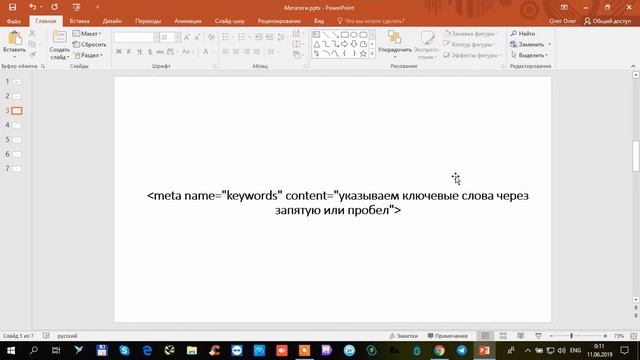Toggle Bold (Ж) formatting
The width and height of the screenshot is (640, 360).
[119, 51]
